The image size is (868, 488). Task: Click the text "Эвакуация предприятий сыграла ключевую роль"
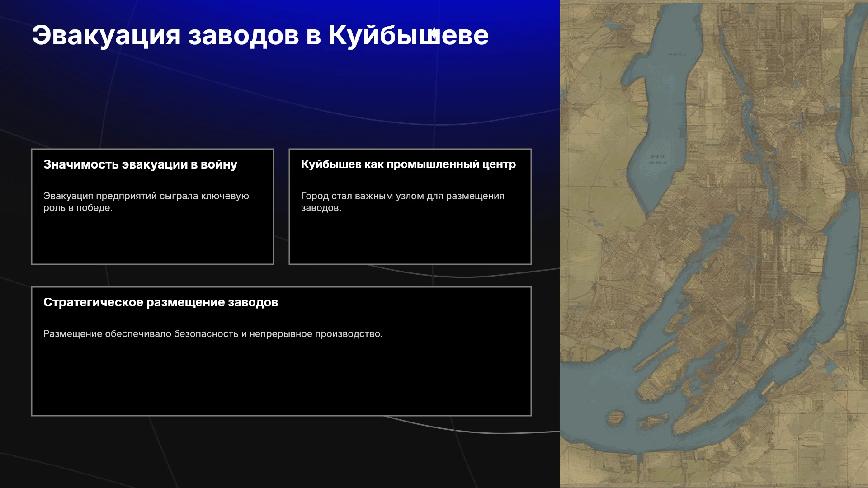click(x=146, y=202)
